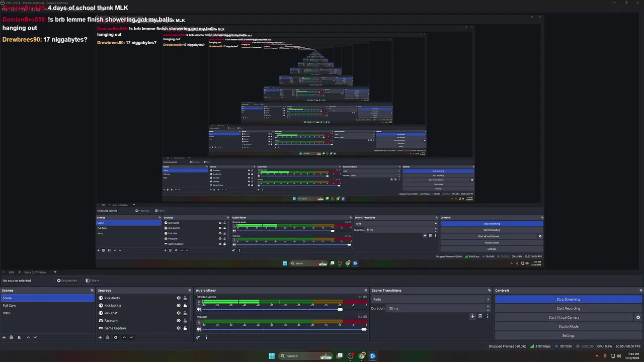Move source down in Sources toolbar
The width and height of the screenshot is (644, 362).
click(x=131, y=337)
